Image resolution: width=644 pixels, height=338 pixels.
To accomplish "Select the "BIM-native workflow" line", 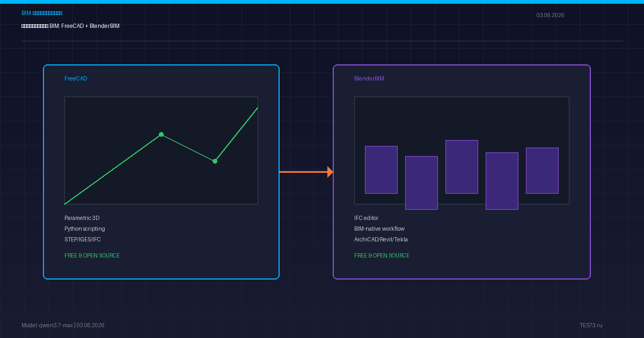I will point(379,229).
